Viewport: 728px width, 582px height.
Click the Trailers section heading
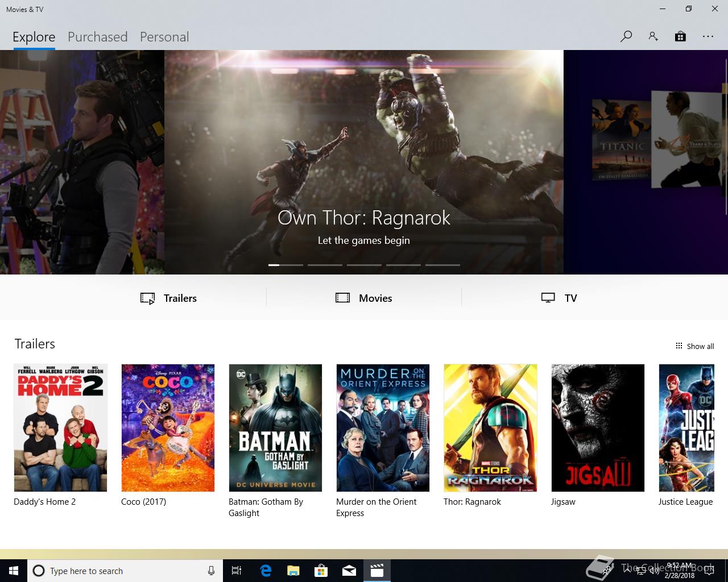pos(35,344)
